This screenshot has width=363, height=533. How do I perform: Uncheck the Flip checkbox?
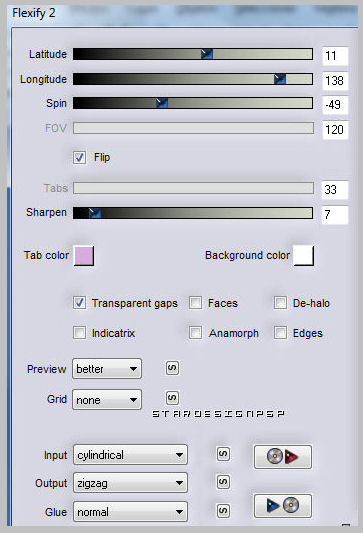79,157
